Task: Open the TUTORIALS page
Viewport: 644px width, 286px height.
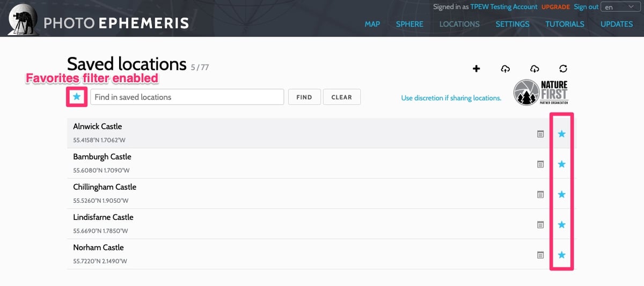Action: [x=565, y=24]
